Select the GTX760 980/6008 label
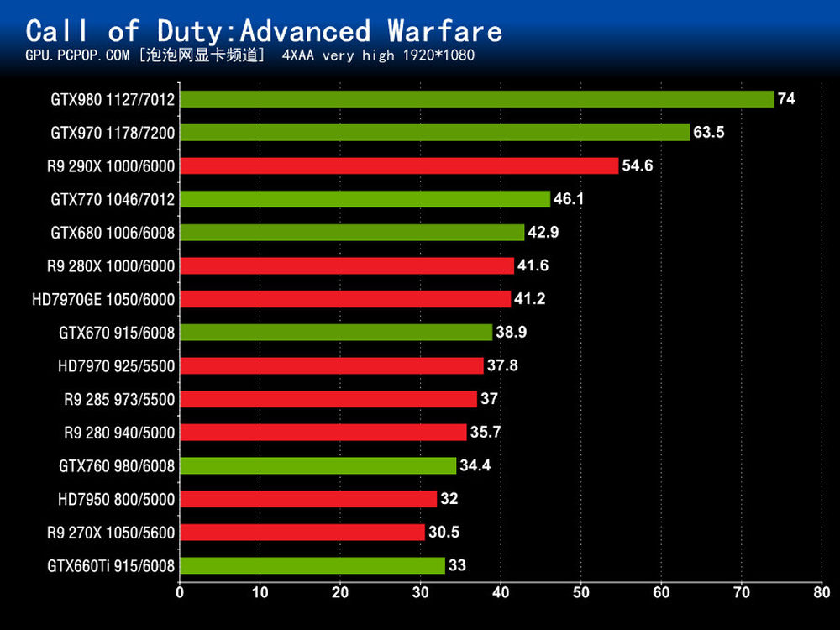Viewport: 840px width, 630px height. [117, 465]
